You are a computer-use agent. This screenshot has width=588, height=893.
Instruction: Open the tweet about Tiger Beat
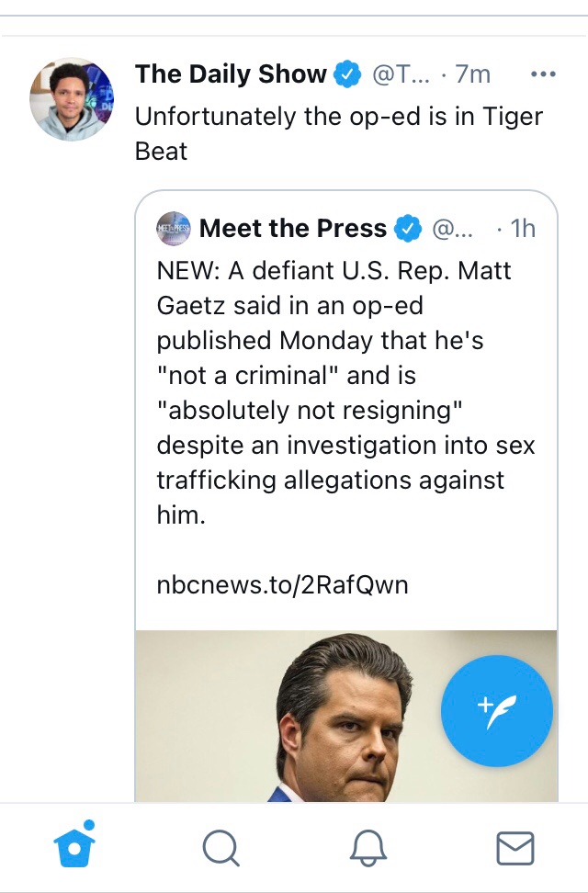[x=338, y=133]
